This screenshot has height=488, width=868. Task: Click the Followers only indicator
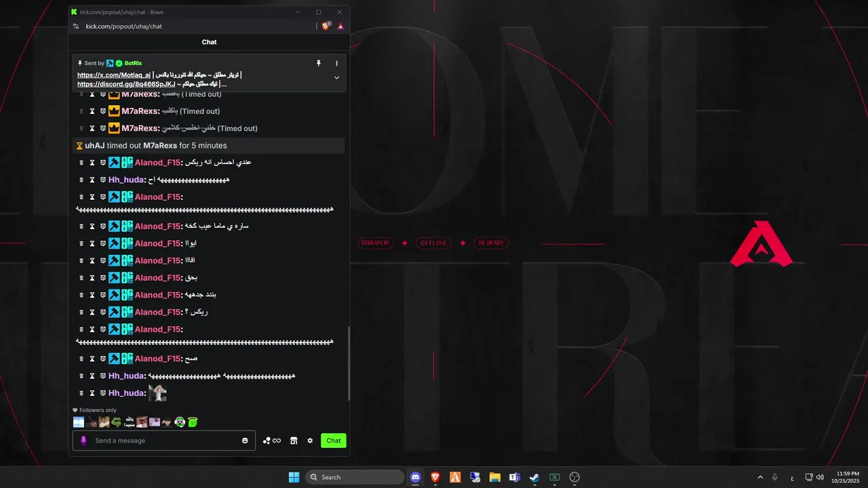point(95,410)
